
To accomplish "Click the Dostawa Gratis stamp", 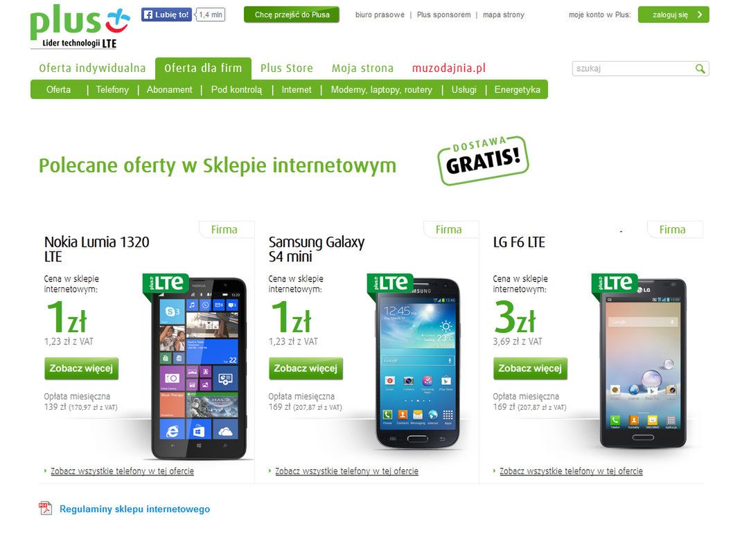I will pyautogui.click(x=483, y=160).
